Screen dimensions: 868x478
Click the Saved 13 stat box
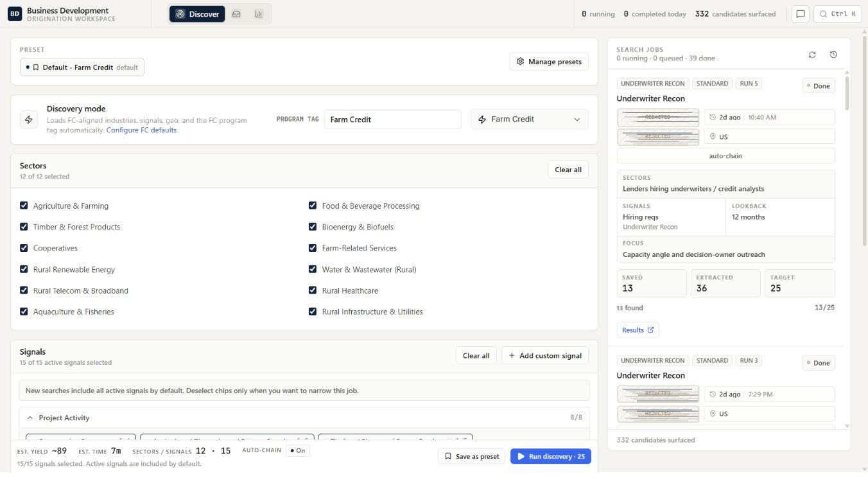tap(652, 283)
